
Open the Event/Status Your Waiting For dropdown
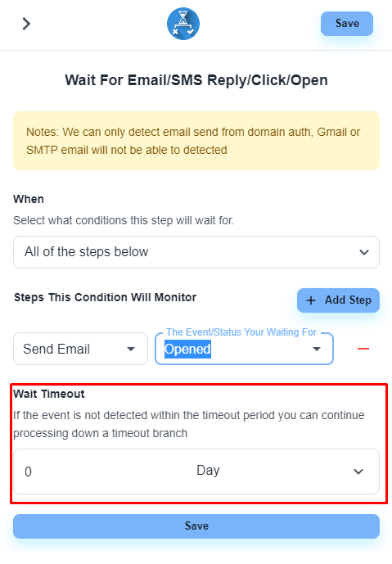pos(244,349)
